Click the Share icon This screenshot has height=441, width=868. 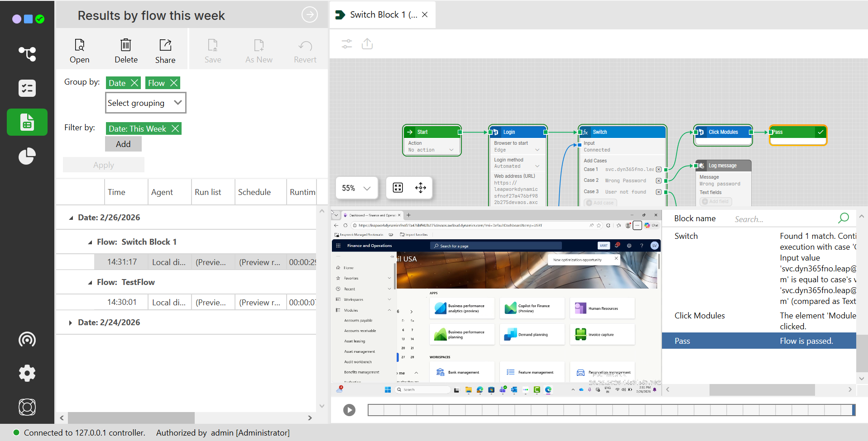pyautogui.click(x=165, y=51)
